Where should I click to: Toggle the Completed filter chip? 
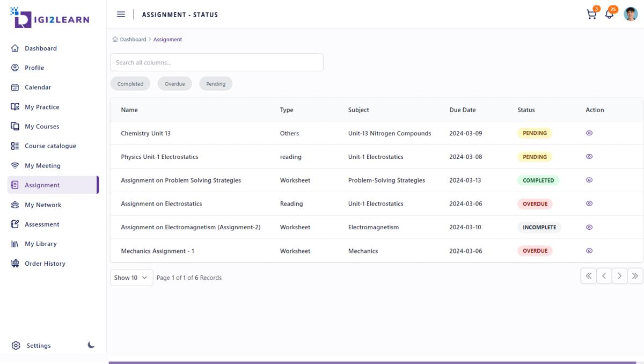pyautogui.click(x=130, y=84)
